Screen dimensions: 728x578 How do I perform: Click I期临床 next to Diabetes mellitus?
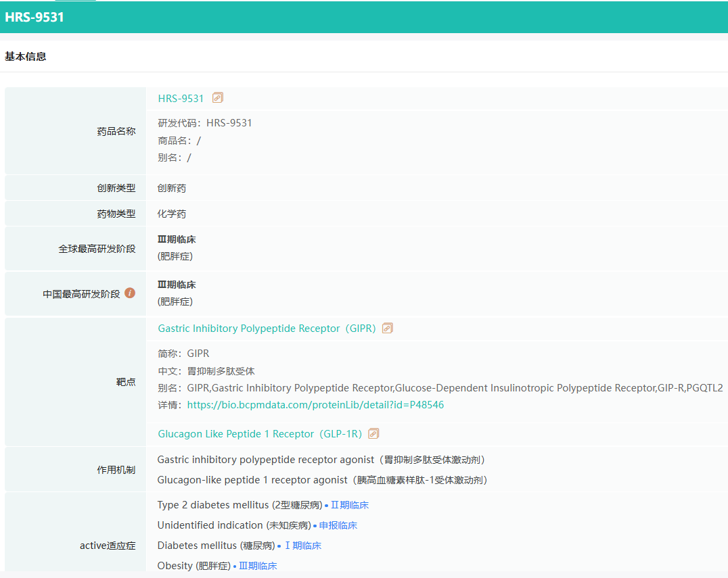click(302, 546)
